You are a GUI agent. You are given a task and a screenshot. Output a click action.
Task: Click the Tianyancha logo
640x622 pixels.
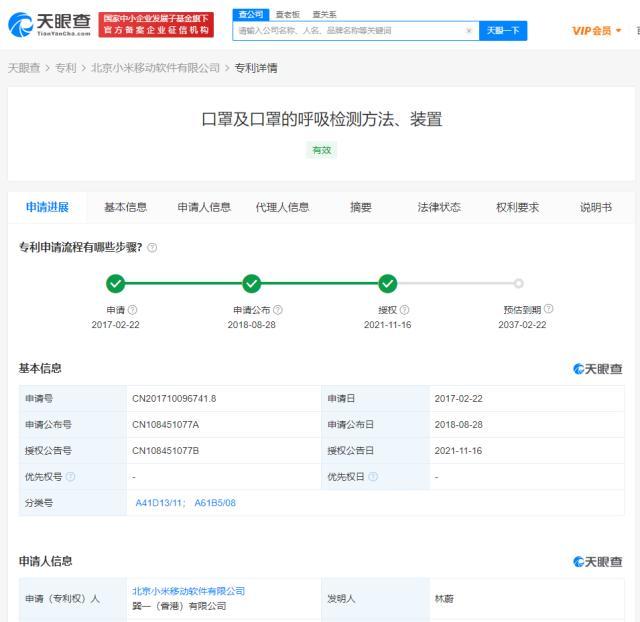coord(49,24)
